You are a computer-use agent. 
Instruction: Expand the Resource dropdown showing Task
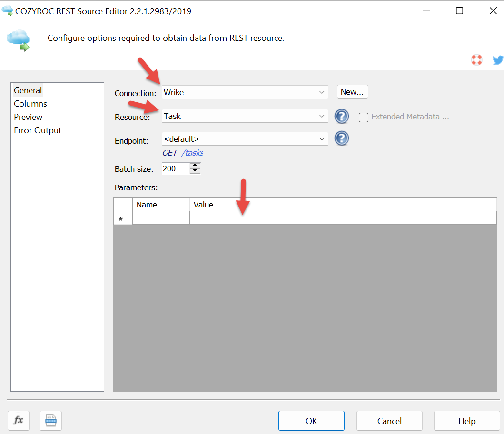322,116
